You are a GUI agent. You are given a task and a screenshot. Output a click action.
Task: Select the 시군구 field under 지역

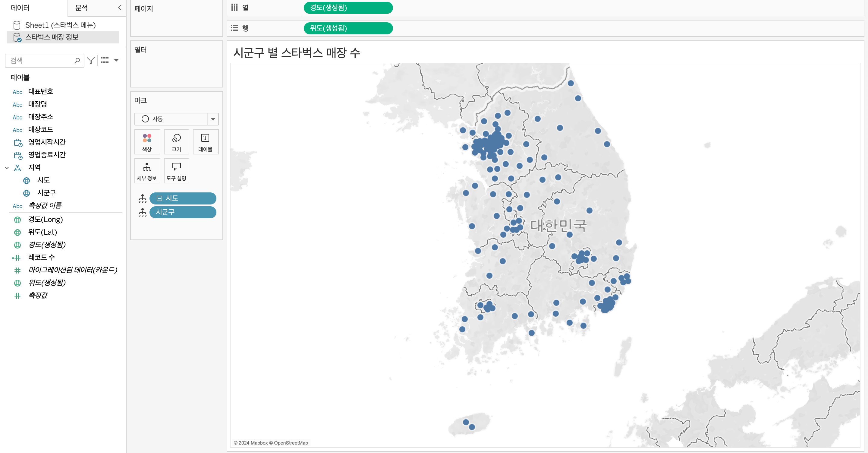(46, 193)
